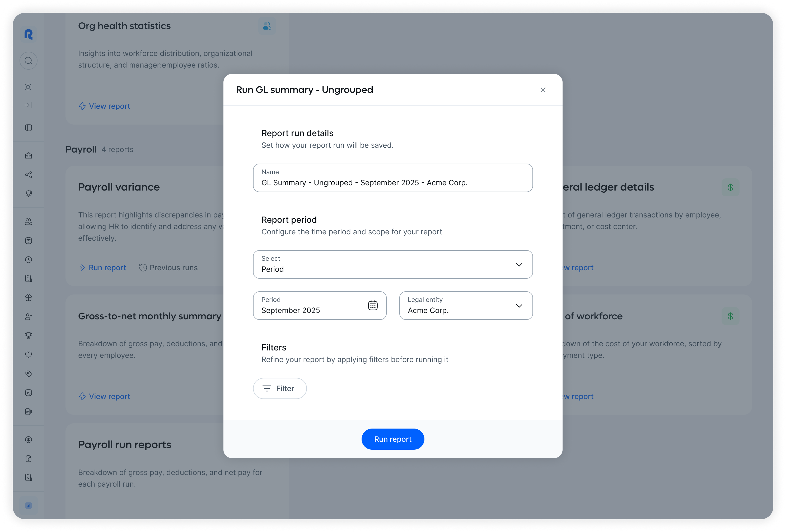Open the share nodes sidebar icon
The image size is (786, 532).
29,175
